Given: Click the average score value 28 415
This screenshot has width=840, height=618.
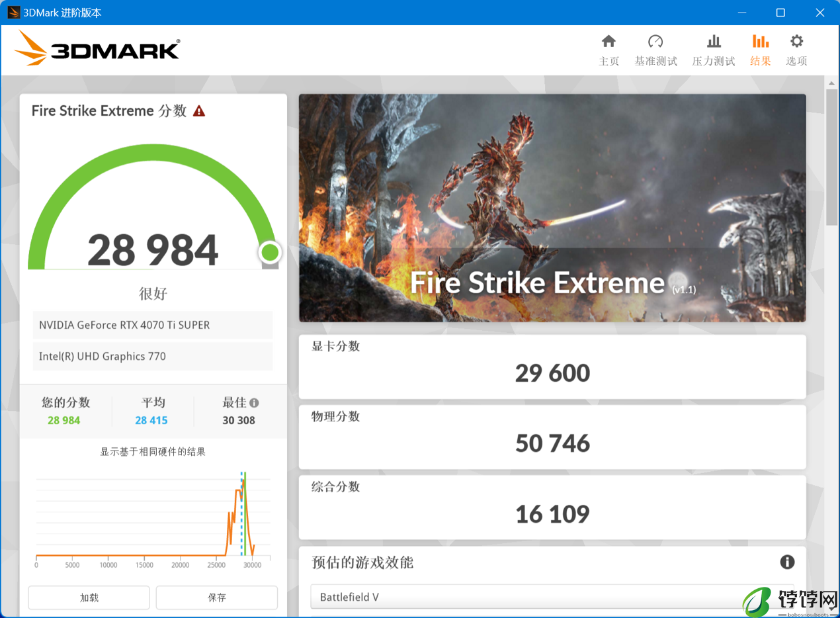Looking at the screenshot, I should coord(151,420).
